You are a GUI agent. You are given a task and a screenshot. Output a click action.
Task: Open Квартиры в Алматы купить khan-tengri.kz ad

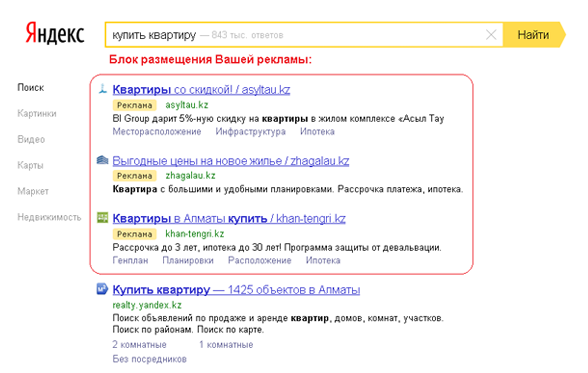[229, 219]
